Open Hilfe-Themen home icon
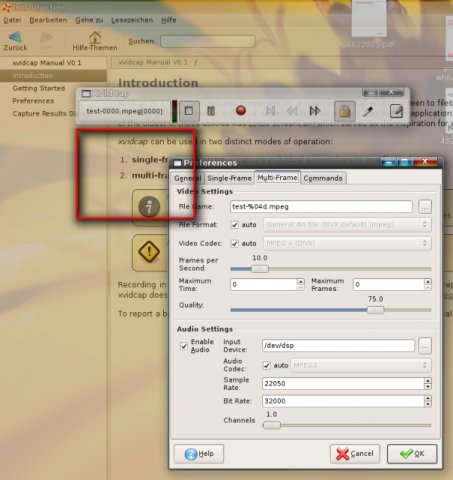453x480 pixels. point(95,41)
